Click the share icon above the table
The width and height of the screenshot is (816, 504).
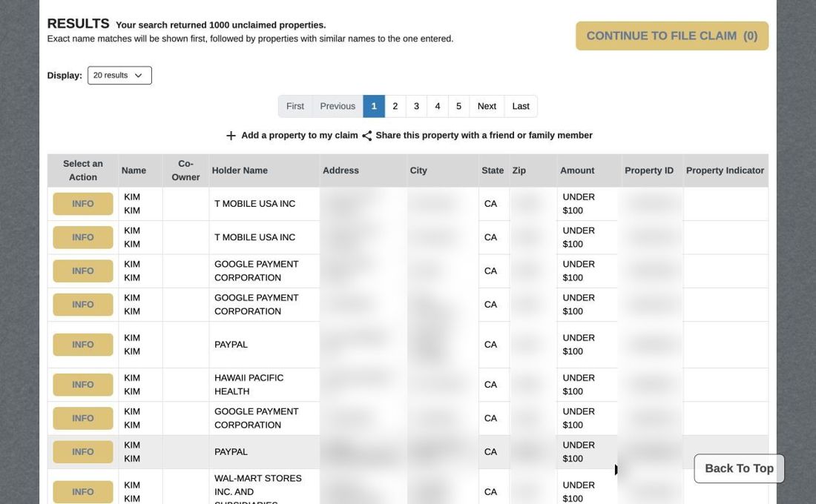(367, 136)
